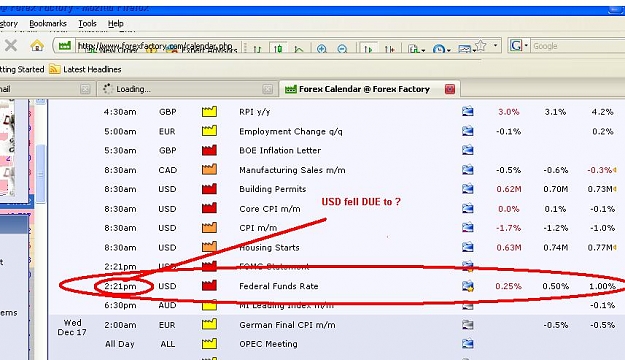Image resolution: width=625 pixels, height=360 pixels.
Task: Open the search engine selector dropdown arrow
Action: tap(526, 45)
